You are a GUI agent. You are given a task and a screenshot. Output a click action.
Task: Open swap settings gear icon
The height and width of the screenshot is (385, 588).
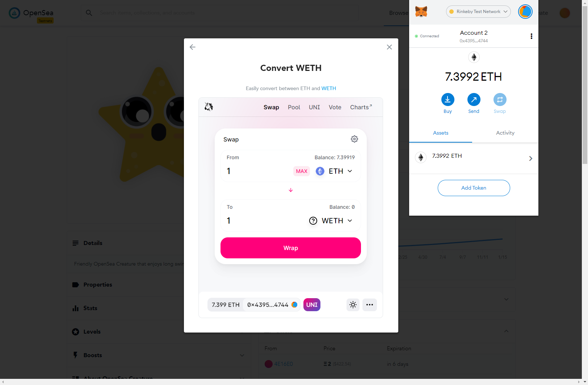coord(354,139)
